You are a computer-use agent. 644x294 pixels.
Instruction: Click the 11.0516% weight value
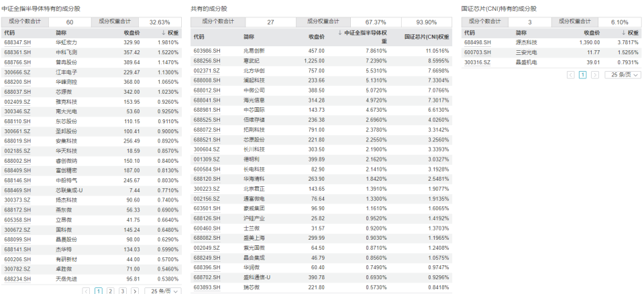click(x=437, y=51)
